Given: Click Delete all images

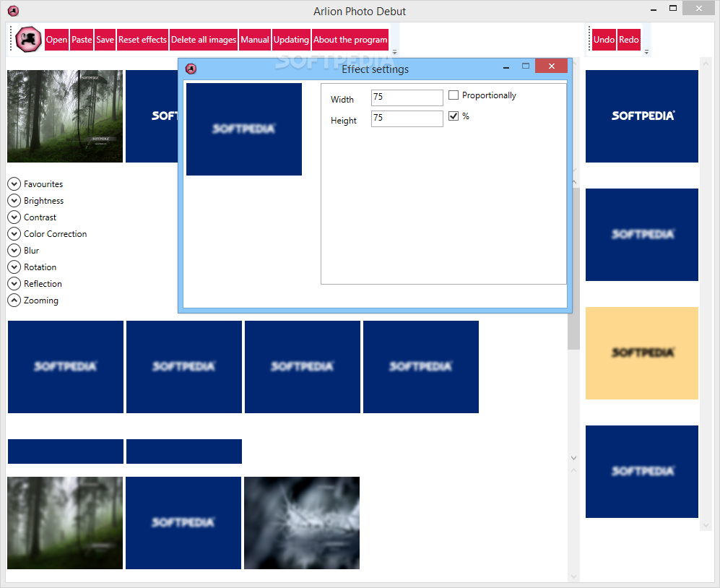Looking at the screenshot, I should 204,40.
